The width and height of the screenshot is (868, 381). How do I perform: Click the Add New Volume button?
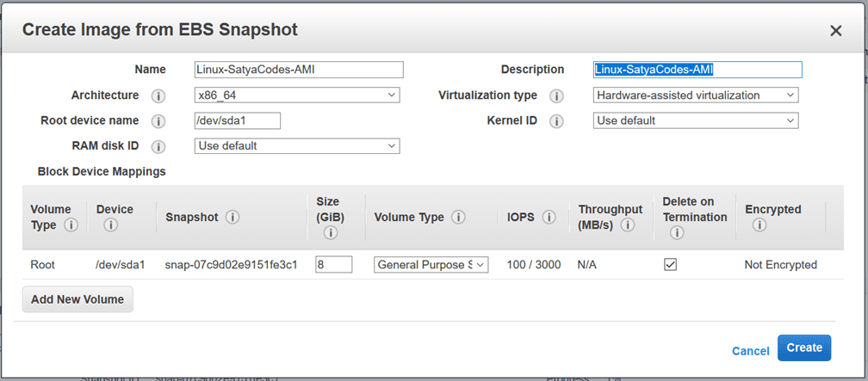click(x=77, y=299)
